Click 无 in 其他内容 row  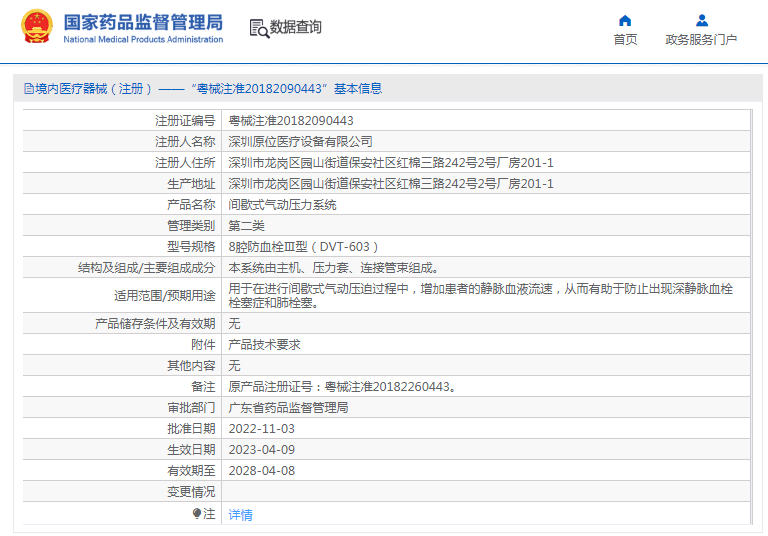(234, 366)
